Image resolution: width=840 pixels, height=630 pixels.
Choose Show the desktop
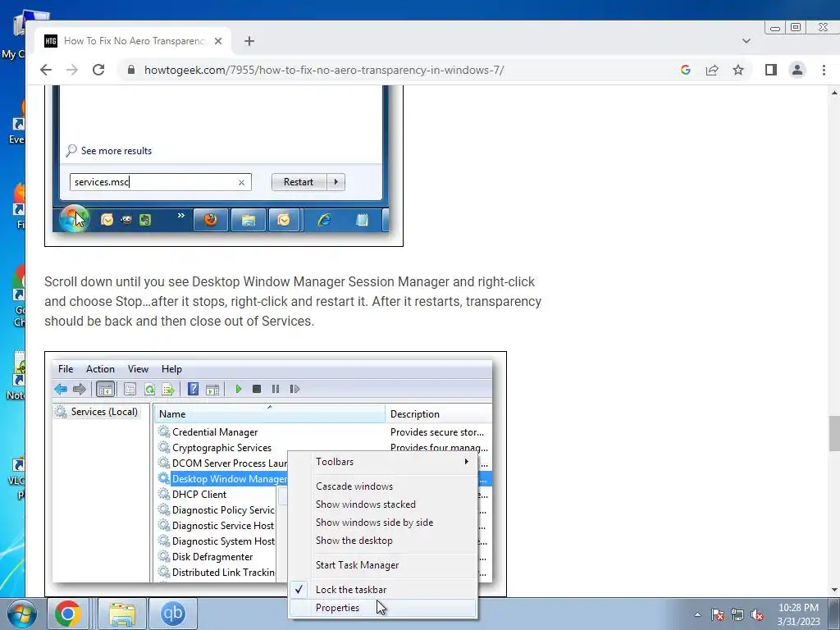pos(383,541)
